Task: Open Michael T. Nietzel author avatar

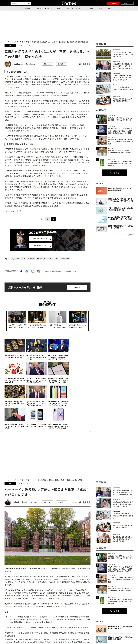Action: coord(8,502)
